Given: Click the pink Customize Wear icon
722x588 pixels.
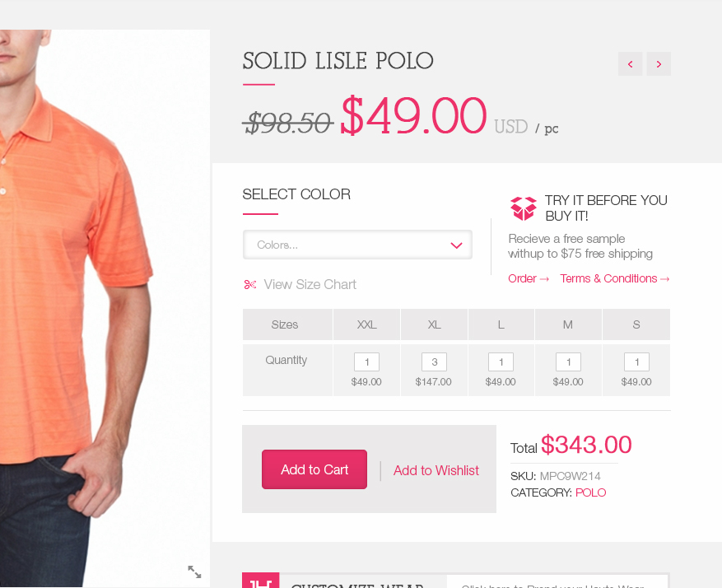Looking at the screenshot, I should pos(260,581).
